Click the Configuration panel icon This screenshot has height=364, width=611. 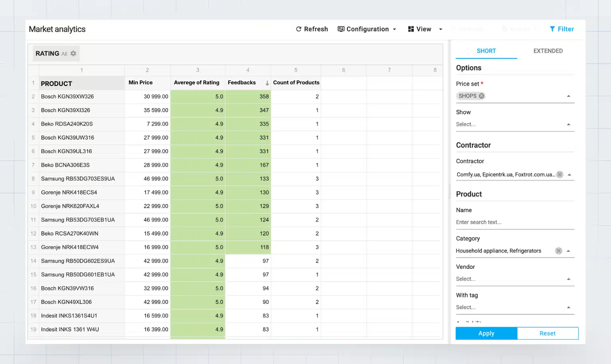(341, 29)
